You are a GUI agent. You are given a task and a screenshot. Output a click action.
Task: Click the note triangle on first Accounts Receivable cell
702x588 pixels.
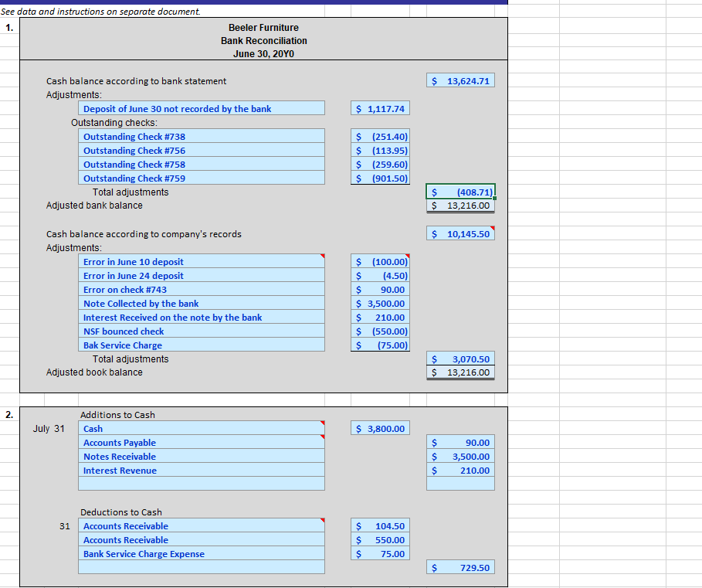click(321, 522)
